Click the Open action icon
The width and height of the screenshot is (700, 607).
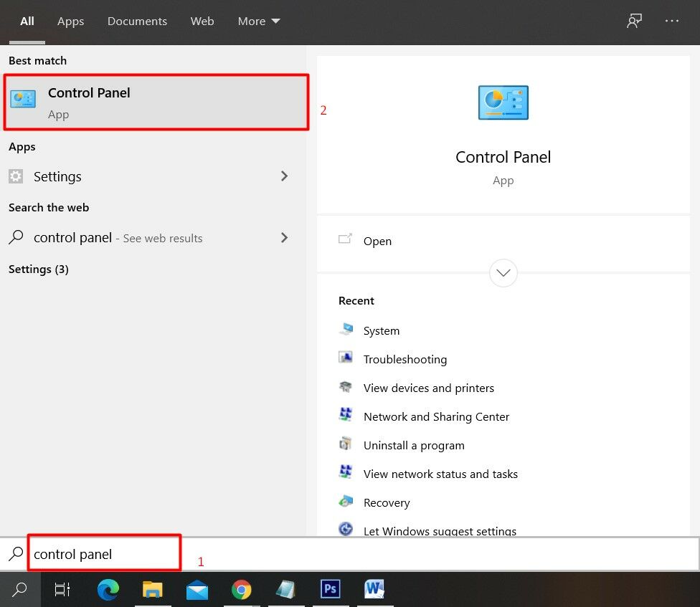(345, 239)
